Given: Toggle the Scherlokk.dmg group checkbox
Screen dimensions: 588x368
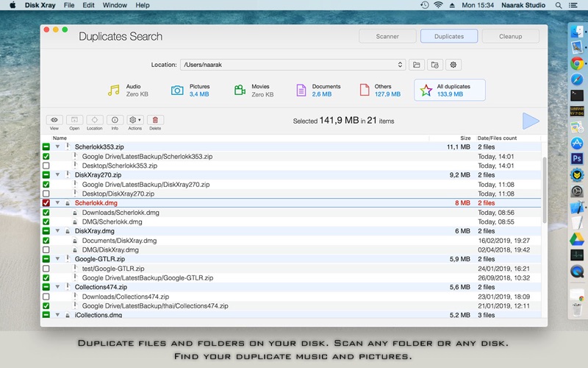Looking at the screenshot, I should pos(46,203).
